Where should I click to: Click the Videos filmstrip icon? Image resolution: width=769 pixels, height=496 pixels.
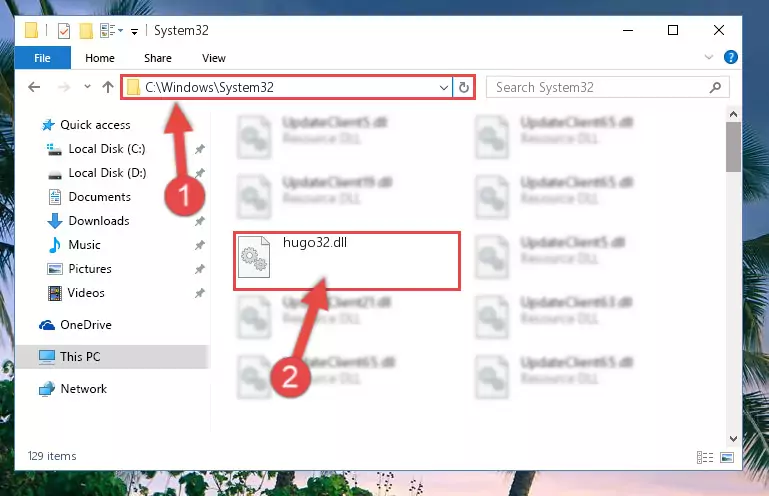coord(54,293)
